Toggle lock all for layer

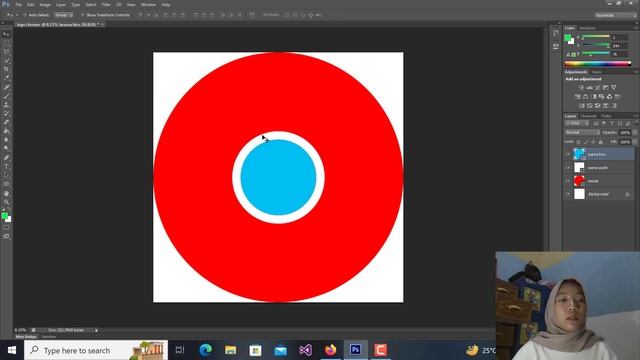point(600,142)
